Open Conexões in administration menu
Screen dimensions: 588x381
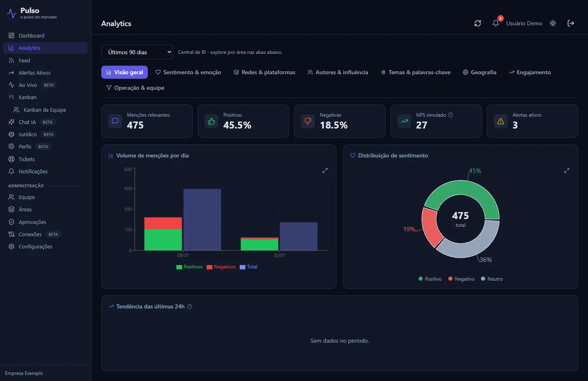[45, 234]
